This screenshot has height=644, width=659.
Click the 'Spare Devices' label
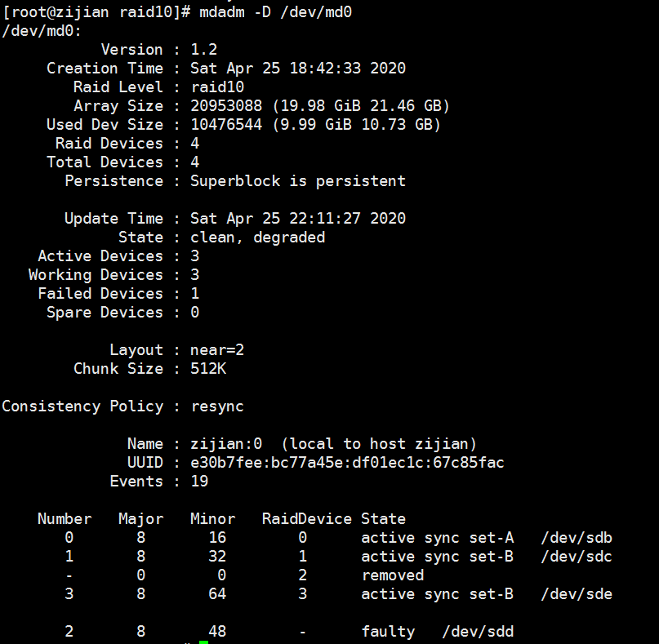[105, 313]
